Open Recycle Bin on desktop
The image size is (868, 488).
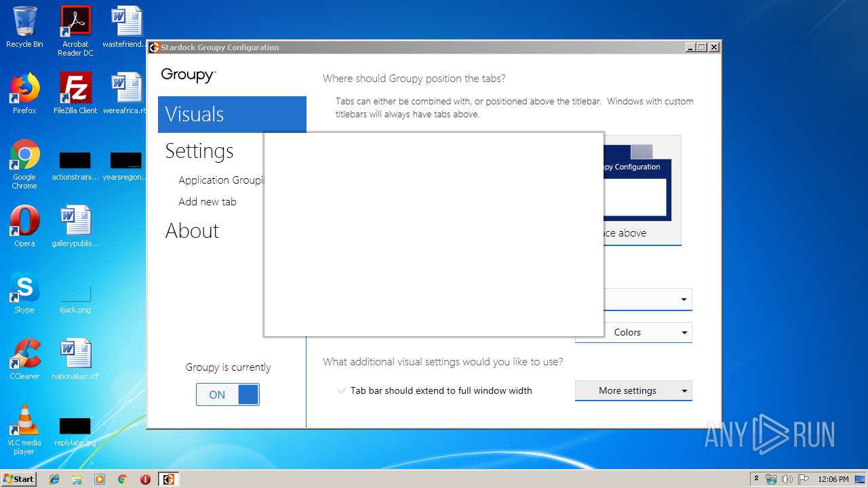coord(24,27)
